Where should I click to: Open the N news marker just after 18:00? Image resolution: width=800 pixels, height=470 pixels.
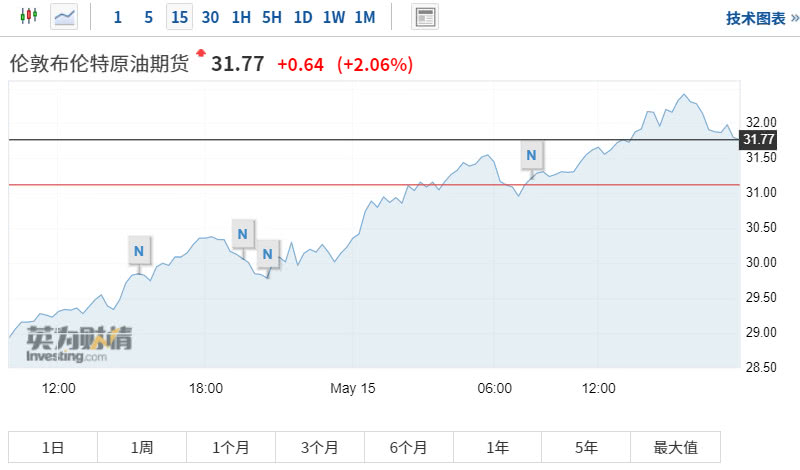[241, 234]
